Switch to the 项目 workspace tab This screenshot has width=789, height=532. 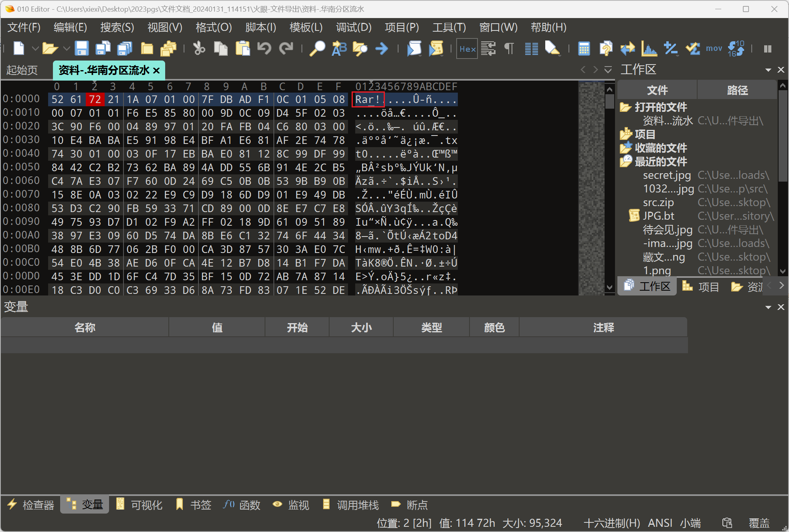coord(701,286)
